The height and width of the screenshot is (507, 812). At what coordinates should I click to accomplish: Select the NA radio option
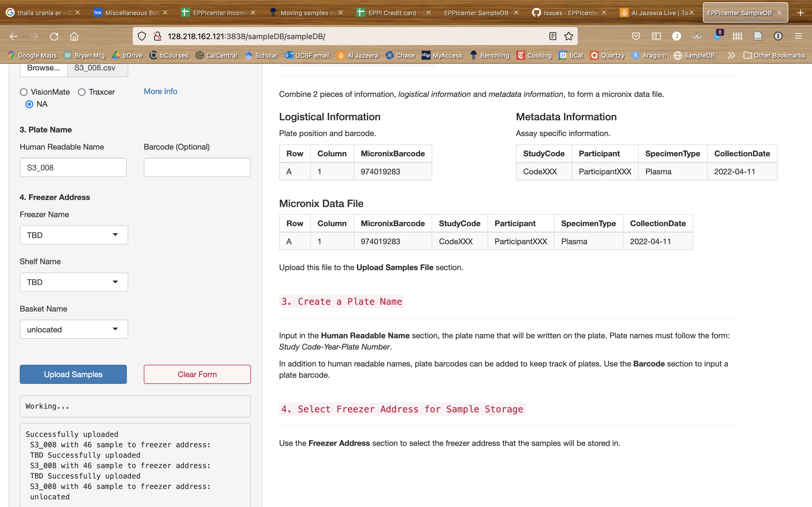click(29, 104)
